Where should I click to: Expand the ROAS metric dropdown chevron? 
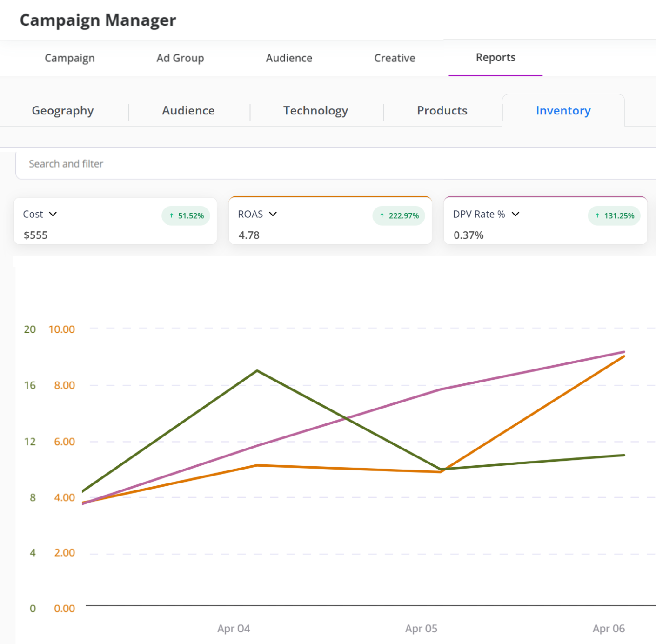pyautogui.click(x=273, y=214)
